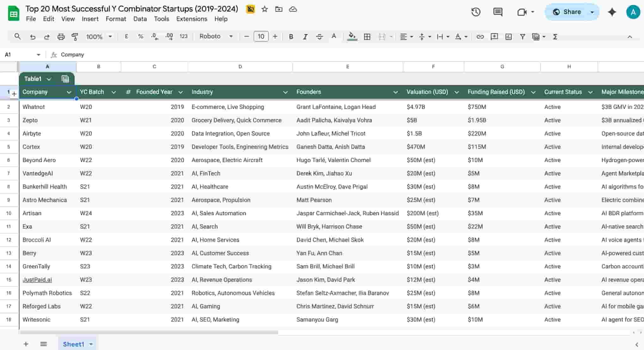The height and width of the screenshot is (350, 644).
Task: Open the comments panel
Action: click(x=498, y=12)
